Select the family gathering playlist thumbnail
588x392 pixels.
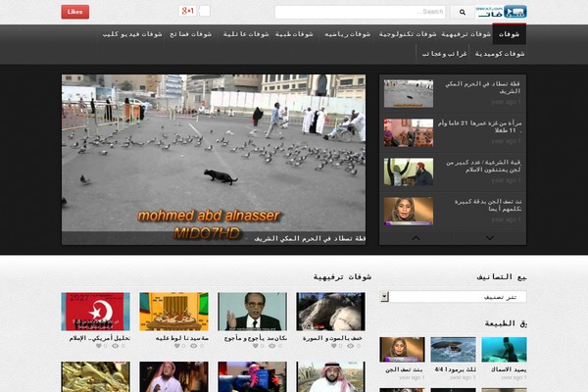click(x=409, y=133)
